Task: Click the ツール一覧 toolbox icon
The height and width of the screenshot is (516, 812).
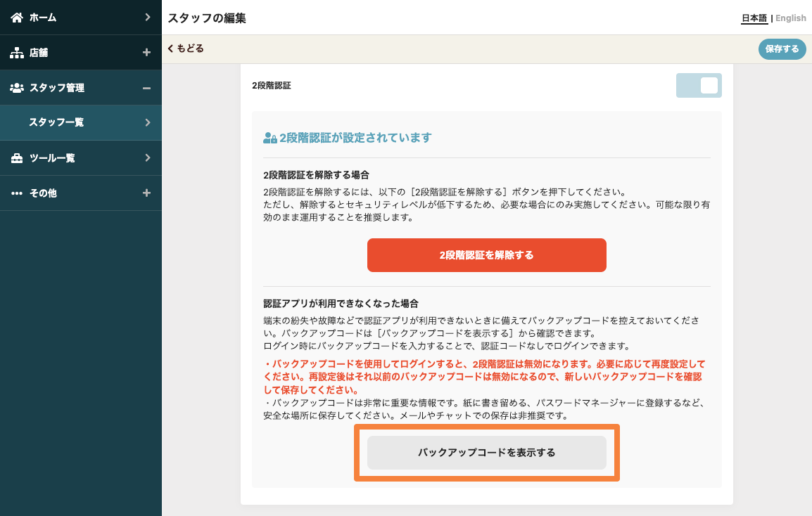Action: 17,158
